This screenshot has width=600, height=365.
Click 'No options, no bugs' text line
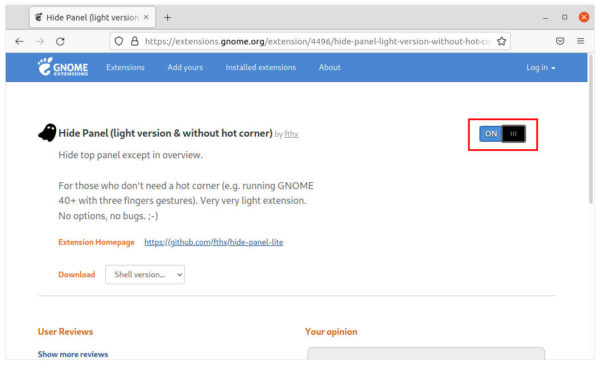pyautogui.click(x=108, y=216)
